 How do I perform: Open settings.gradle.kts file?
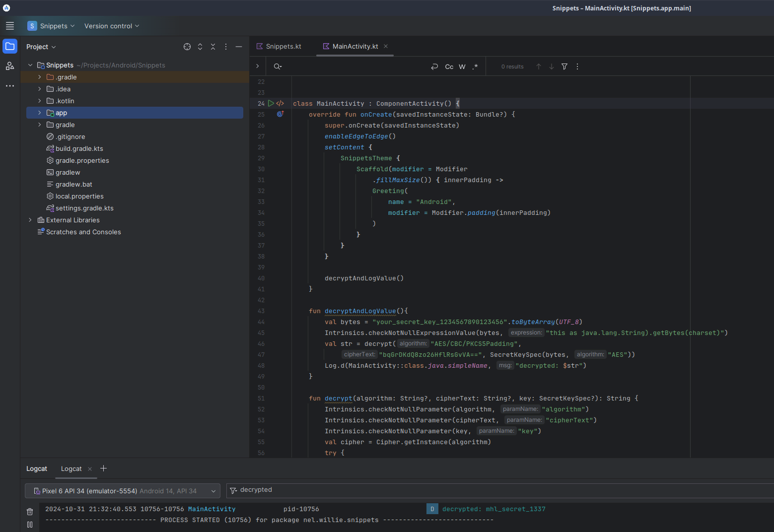(84, 208)
